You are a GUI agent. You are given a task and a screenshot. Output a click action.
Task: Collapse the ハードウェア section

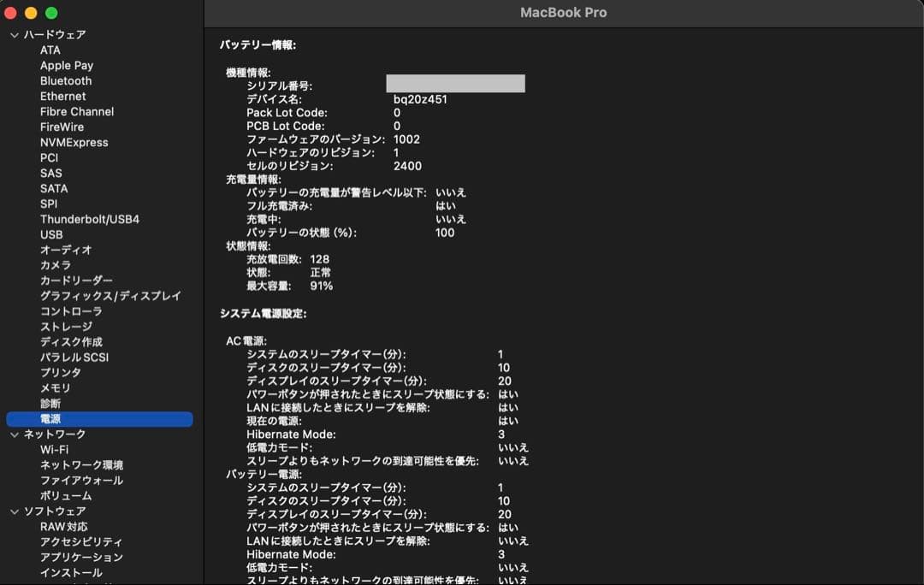click(14, 34)
